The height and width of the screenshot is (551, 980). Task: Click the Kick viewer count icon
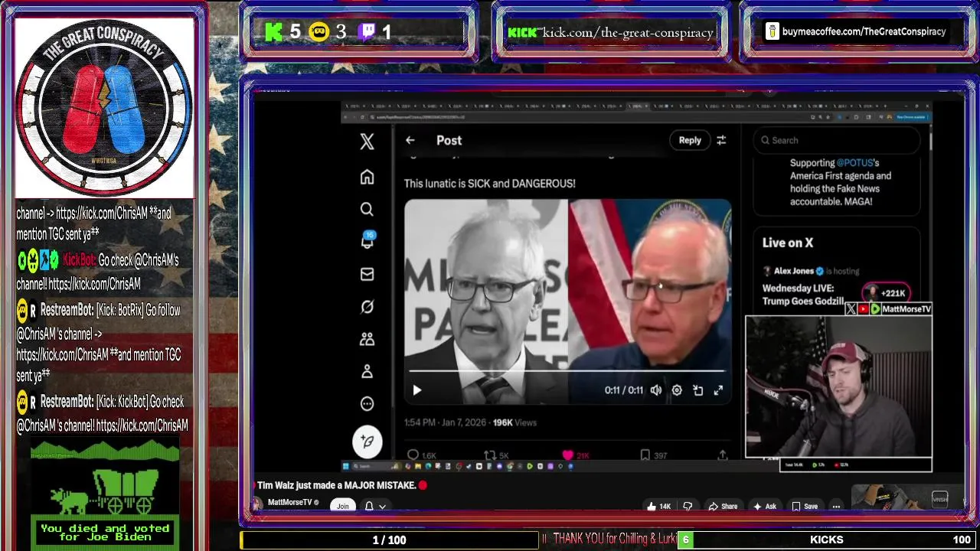[273, 31]
